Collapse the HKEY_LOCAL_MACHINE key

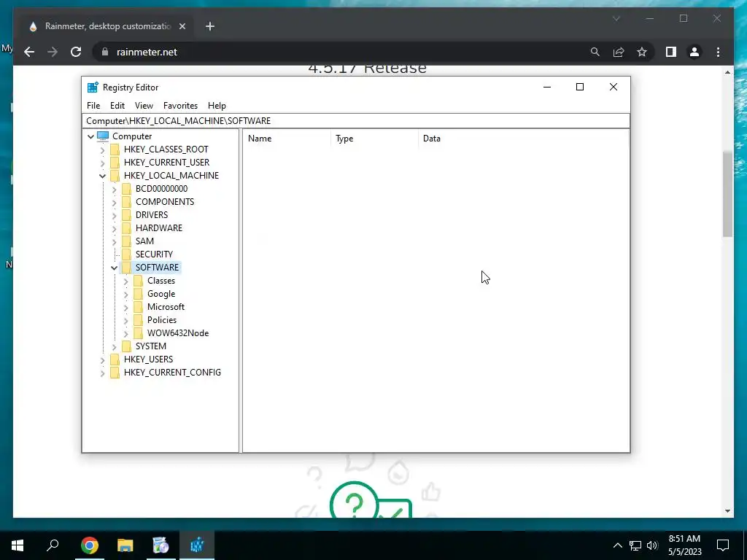pos(102,176)
